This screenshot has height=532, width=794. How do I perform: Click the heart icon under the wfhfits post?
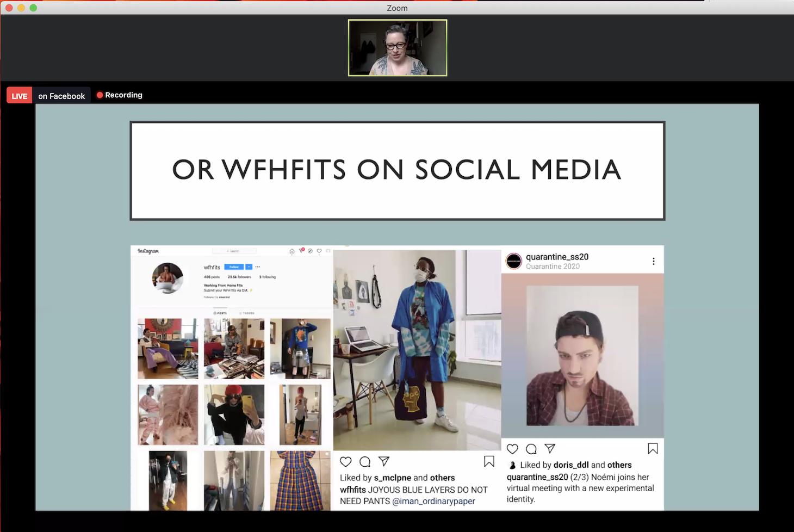pos(346,462)
